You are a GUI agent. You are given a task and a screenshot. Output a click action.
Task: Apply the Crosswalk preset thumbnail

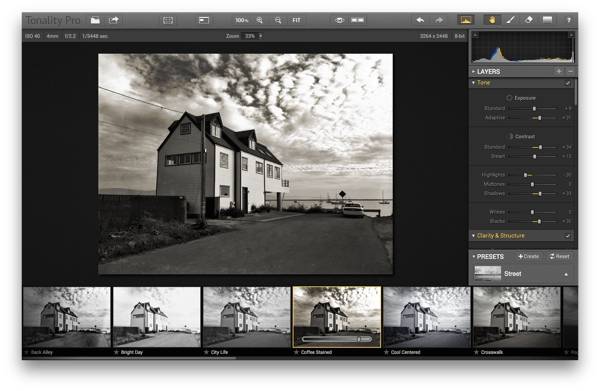[x=517, y=317]
